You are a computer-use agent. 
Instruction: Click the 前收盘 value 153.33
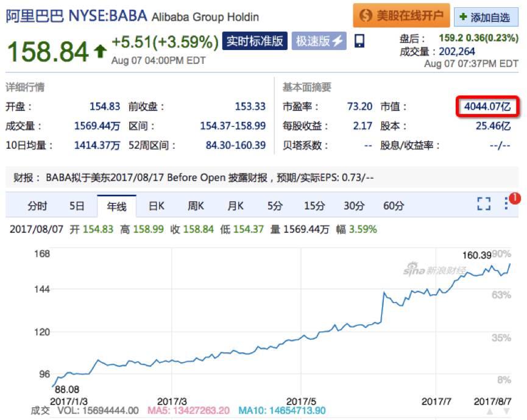(250, 107)
